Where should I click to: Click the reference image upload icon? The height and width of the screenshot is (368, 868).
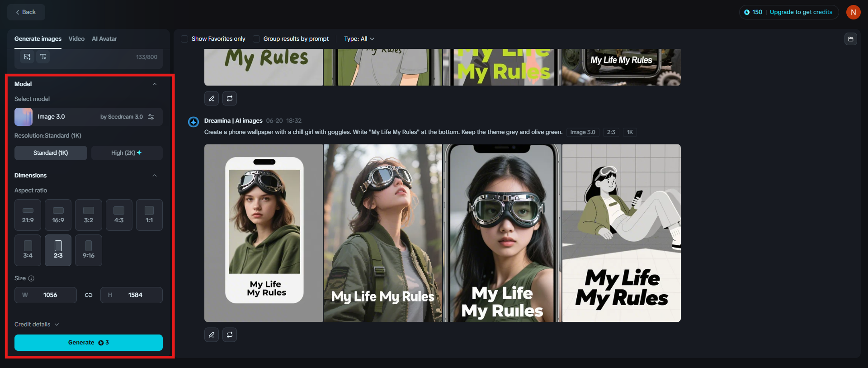coord(28,57)
